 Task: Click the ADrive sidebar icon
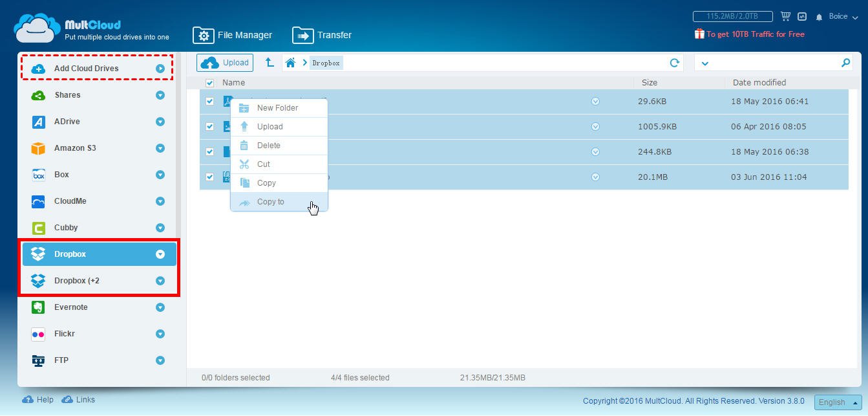tap(38, 122)
